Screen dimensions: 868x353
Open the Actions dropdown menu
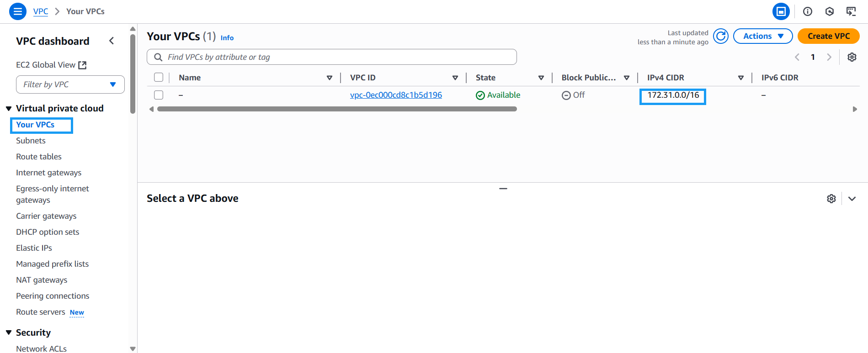[x=763, y=36]
